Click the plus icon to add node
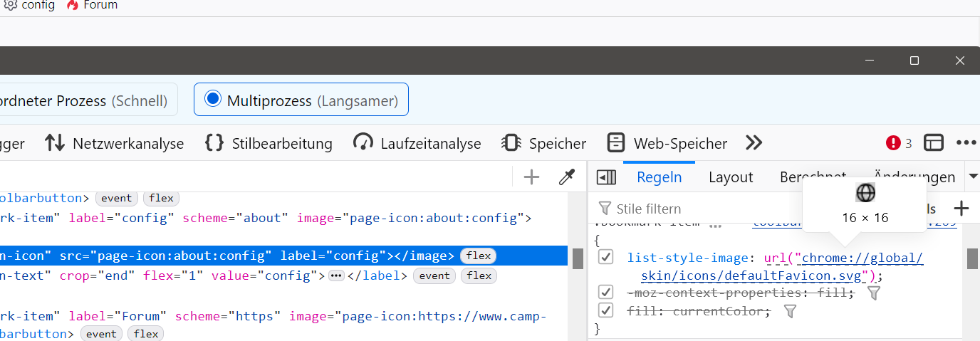This screenshot has height=341, width=980. (531, 177)
